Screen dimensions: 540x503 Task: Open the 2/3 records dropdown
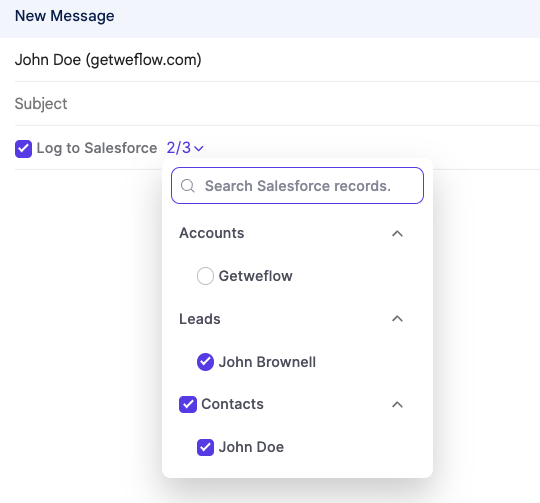pos(185,148)
